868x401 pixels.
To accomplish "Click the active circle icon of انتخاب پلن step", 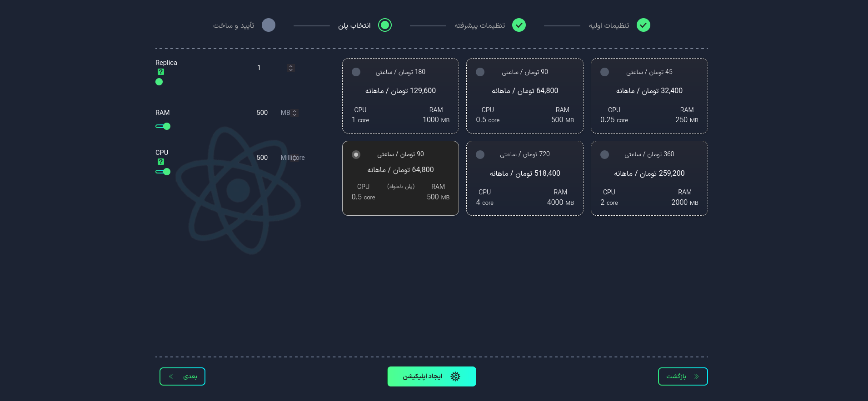I will pyautogui.click(x=385, y=25).
